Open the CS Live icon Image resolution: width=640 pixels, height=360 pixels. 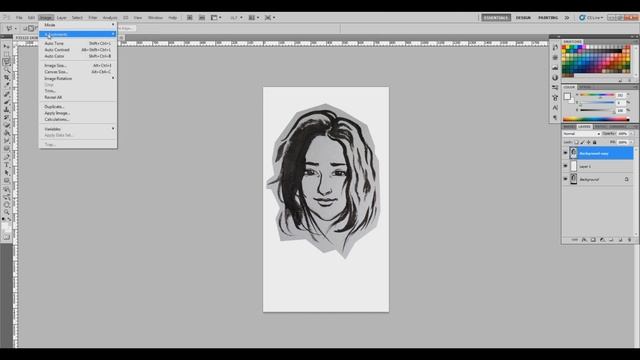point(582,18)
